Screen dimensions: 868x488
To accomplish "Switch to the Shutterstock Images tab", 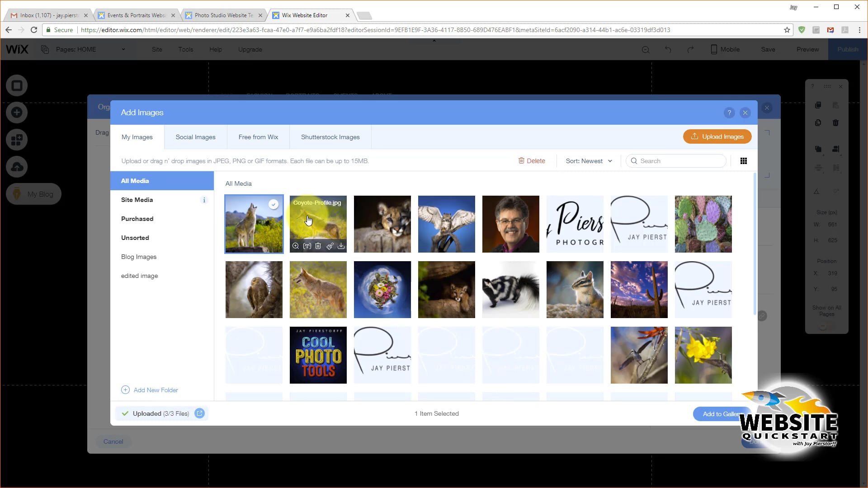I will pos(330,137).
